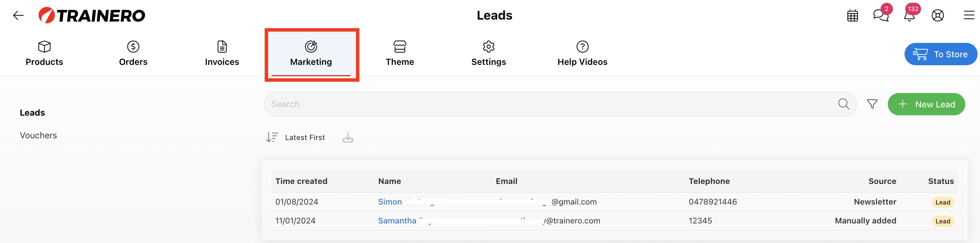This screenshot has height=243, width=980.
Task: Open the Theme tab
Action: (x=400, y=53)
